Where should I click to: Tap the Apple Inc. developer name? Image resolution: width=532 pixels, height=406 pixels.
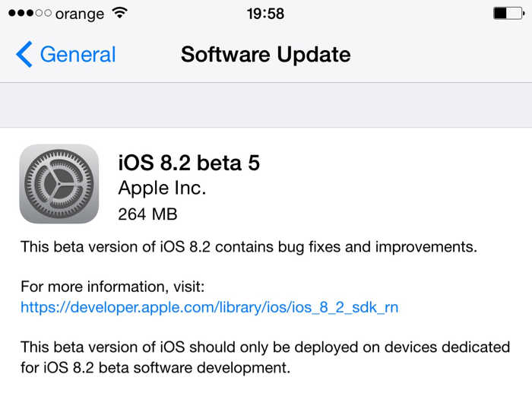pyautogui.click(x=162, y=188)
